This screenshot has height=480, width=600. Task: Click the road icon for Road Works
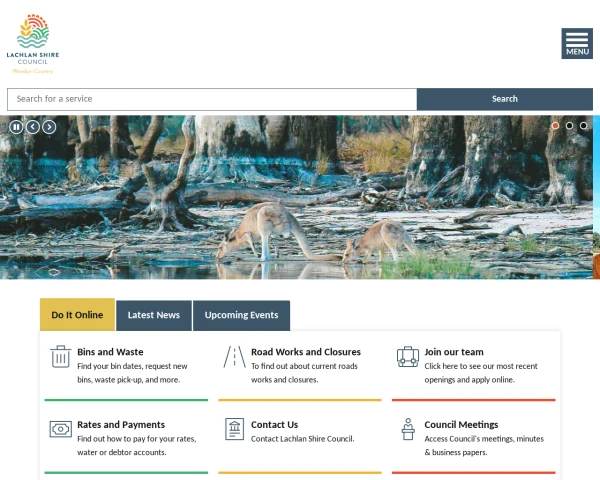pos(235,357)
